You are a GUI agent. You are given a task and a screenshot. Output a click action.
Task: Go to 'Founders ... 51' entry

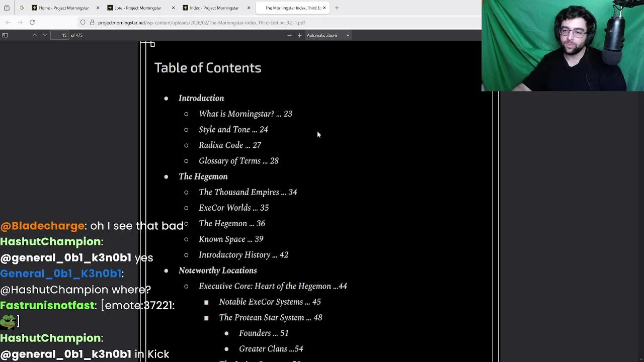click(264, 333)
